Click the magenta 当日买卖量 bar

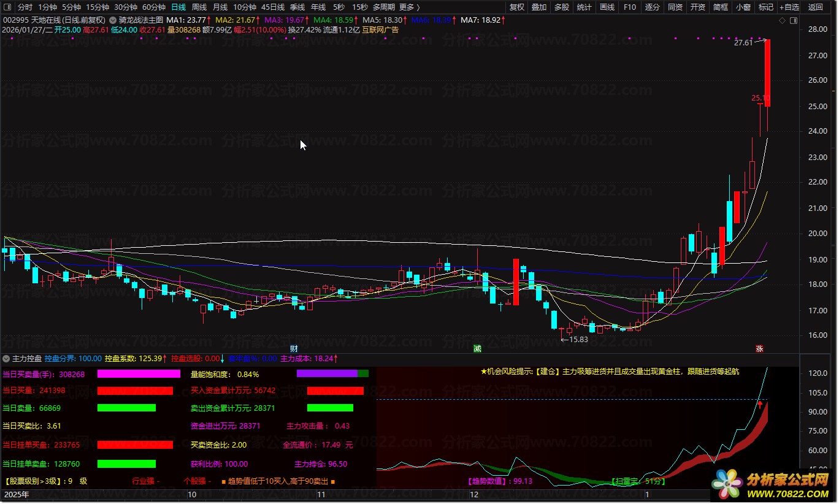coord(139,374)
